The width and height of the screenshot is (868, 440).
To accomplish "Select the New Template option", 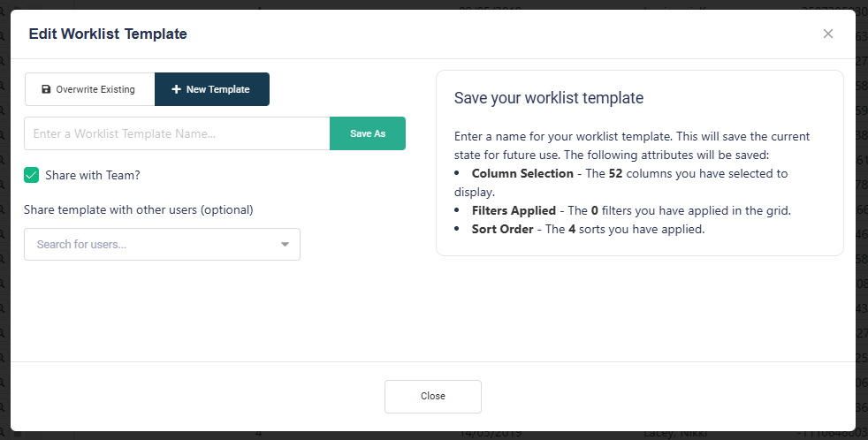I will 212,89.
